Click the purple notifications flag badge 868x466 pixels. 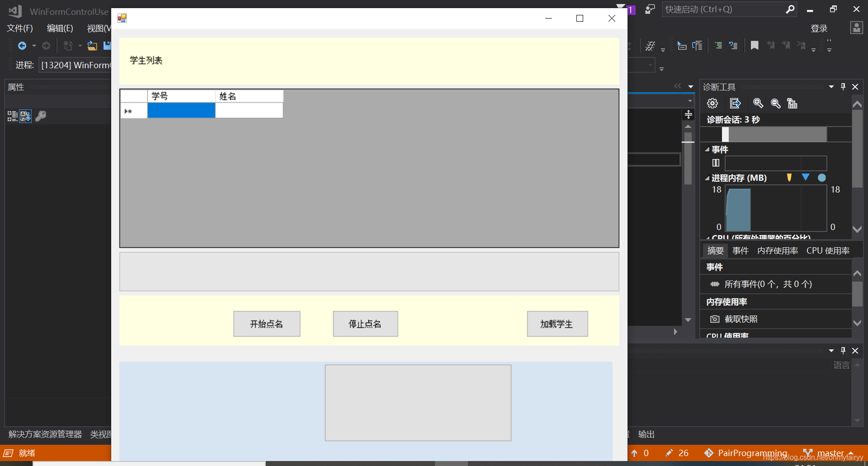(631, 10)
